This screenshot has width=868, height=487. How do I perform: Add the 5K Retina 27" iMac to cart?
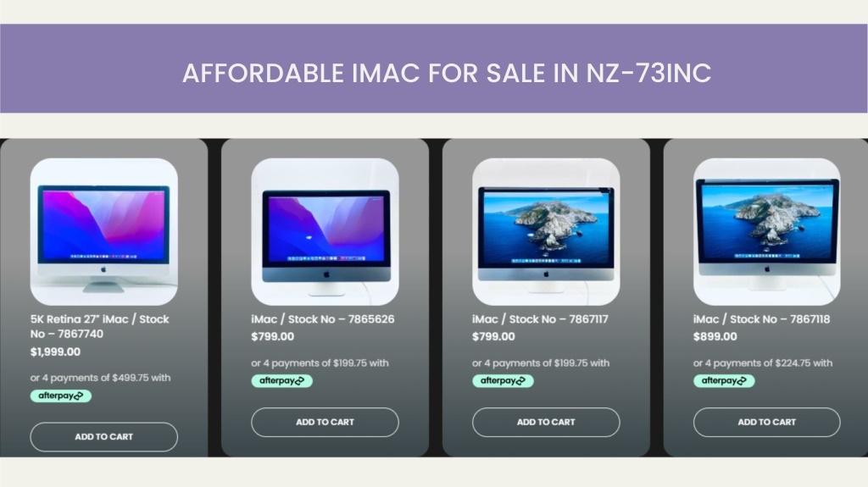click(104, 437)
